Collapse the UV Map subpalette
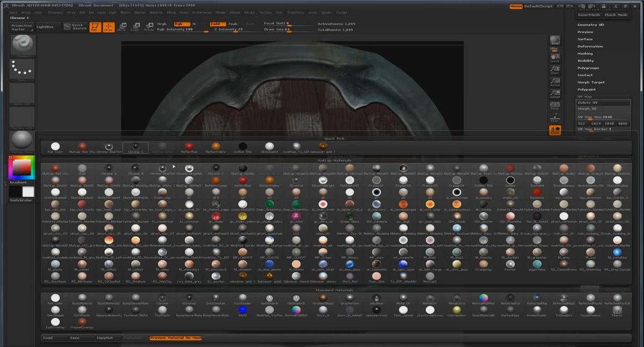This screenshot has width=644, height=347. [x=585, y=97]
